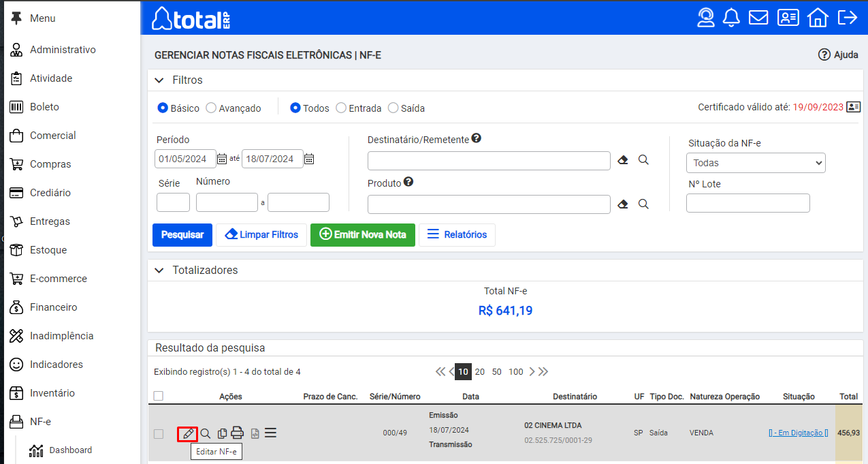Screen dimensions: 868x464
Task: Show 20 records per page
Action: [480, 372]
